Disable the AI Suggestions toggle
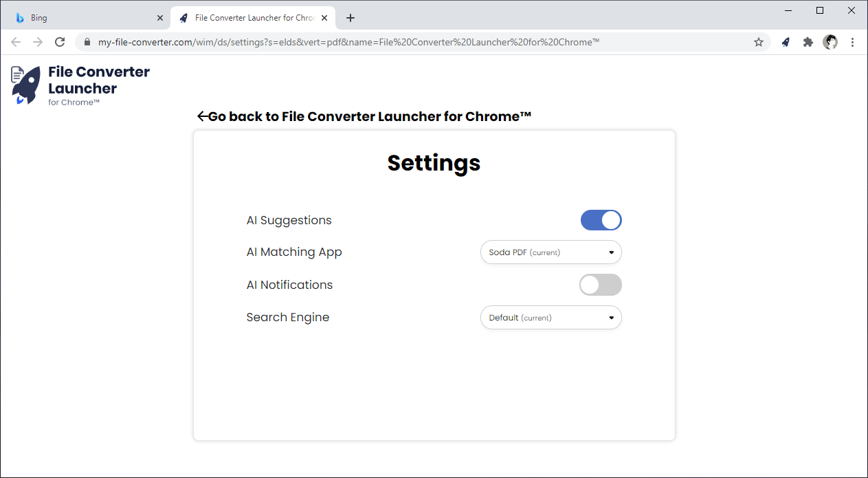 pyautogui.click(x=601, y=220)
